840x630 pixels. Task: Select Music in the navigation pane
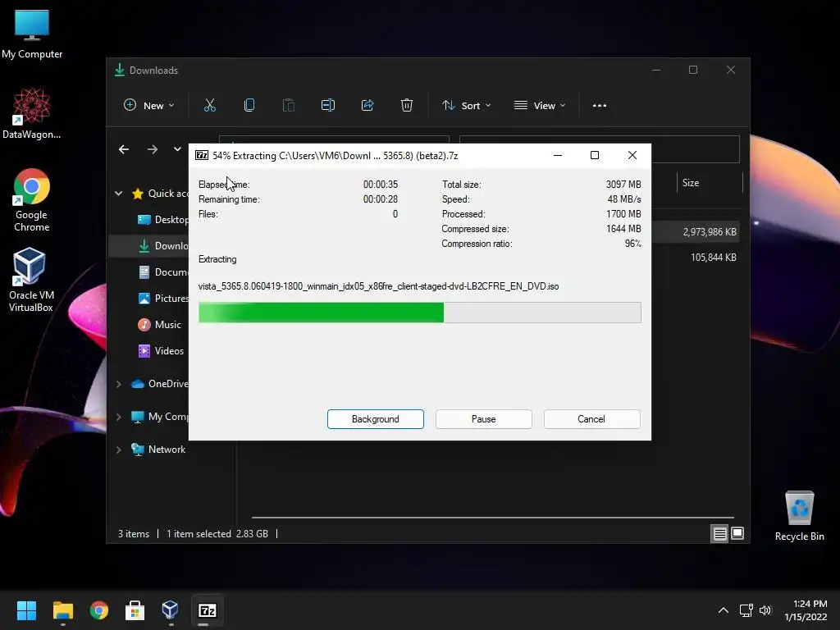coord(159,325)
